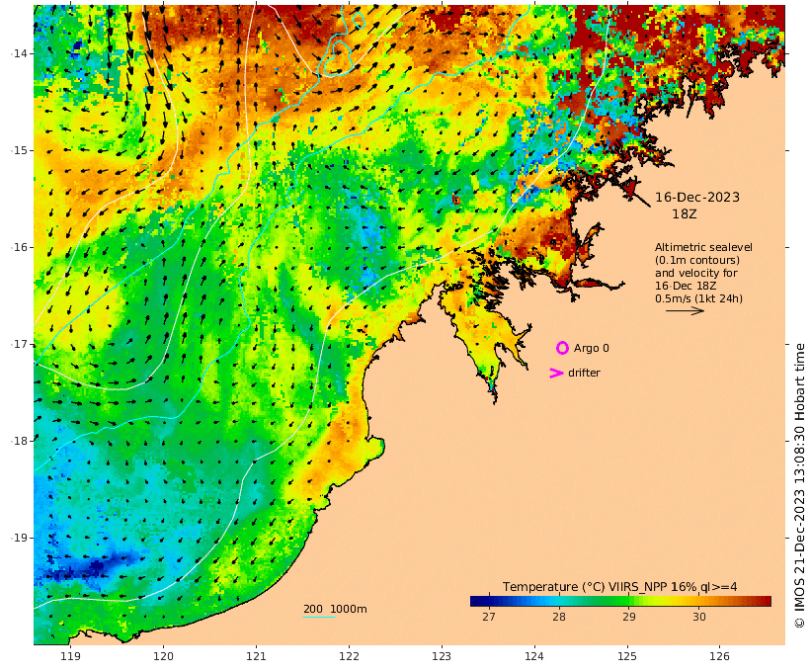Click the colorbar tick label 27

tap(488, 617)
